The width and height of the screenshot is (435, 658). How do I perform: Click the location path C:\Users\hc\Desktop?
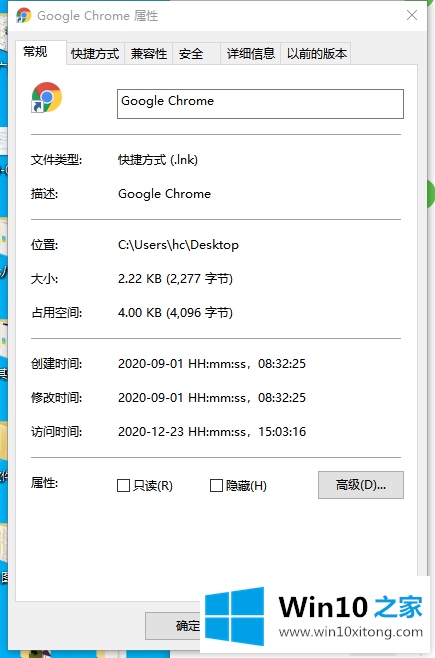(x=178, y=245)
